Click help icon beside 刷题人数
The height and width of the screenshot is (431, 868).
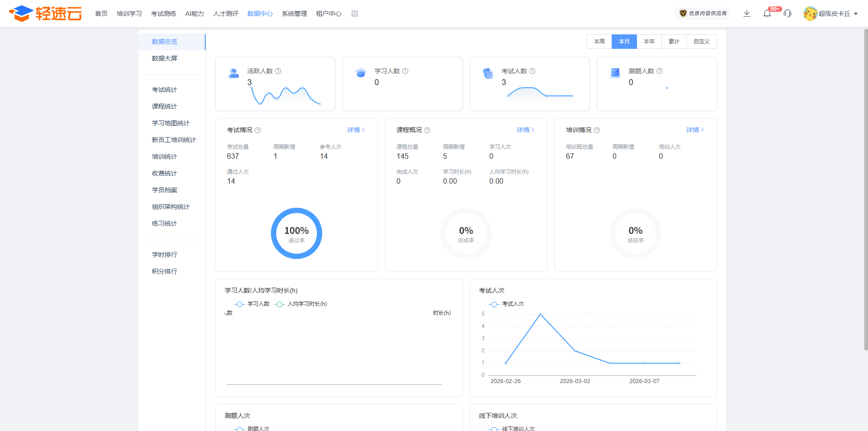tap(660, 71)
